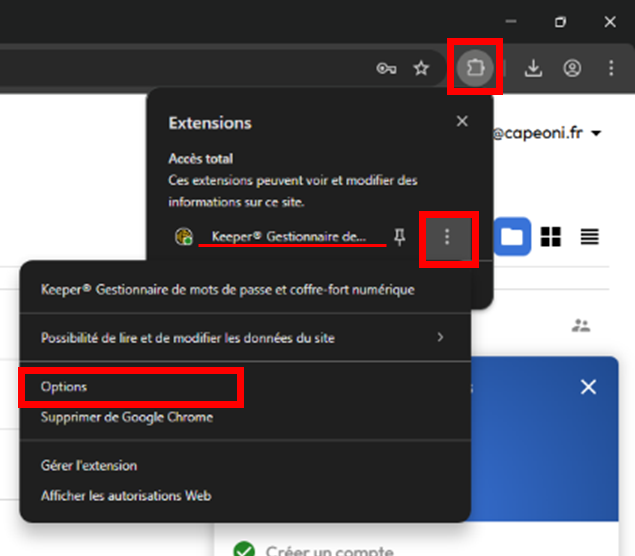Open the Chrome three-dot main menu
Viewport: 635px width, 556px height.
click(611, 68)
